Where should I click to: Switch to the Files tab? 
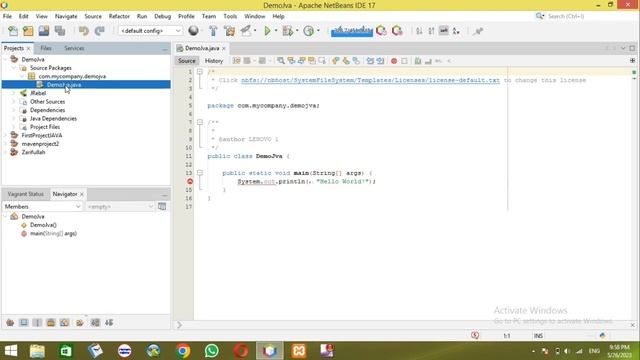(46, 48)
